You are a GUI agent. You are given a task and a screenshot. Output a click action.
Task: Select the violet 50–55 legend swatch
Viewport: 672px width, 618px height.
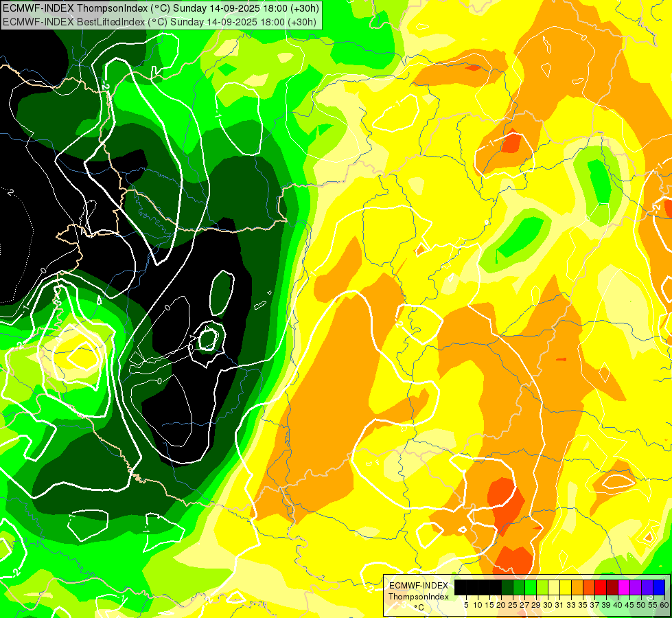[x=647, y=587]
